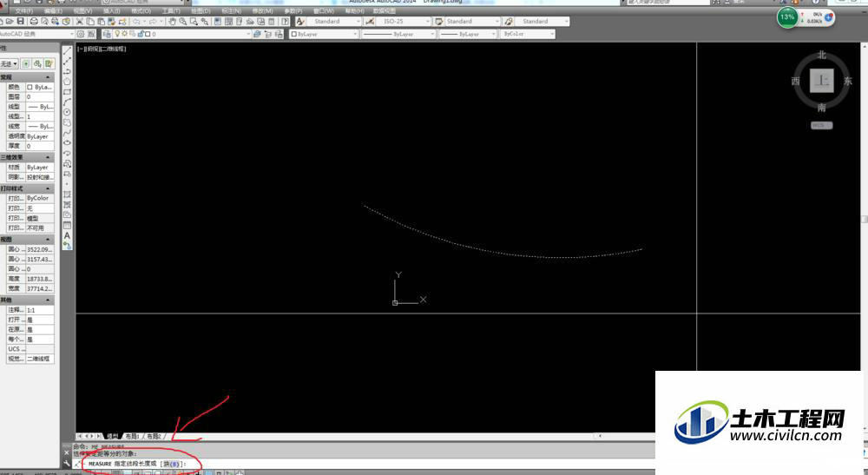Toggle layer freeze sun icon
The width and height of the screenshot is (868, 475).
point(124,34)
